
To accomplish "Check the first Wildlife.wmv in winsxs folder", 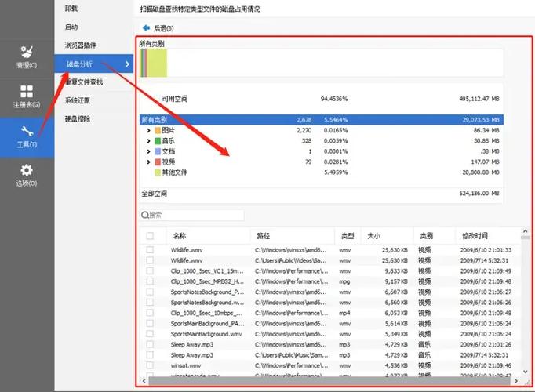I will pos(150,250).
